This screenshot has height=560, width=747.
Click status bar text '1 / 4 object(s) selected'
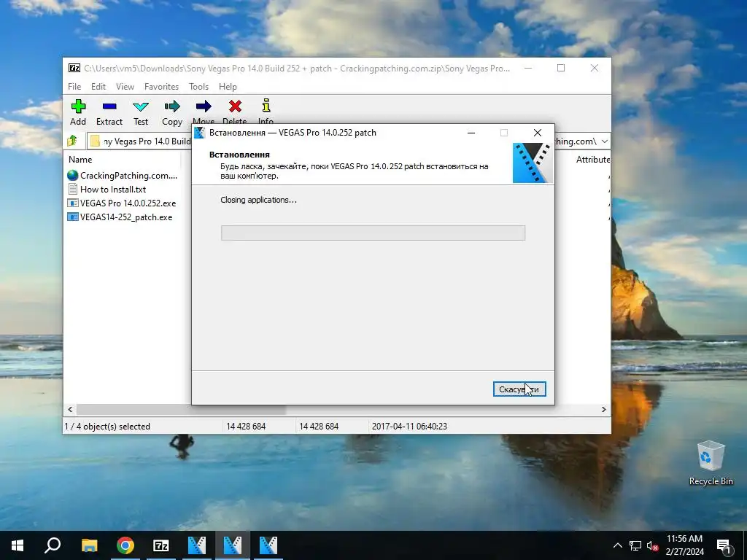(x=107, y=426)
